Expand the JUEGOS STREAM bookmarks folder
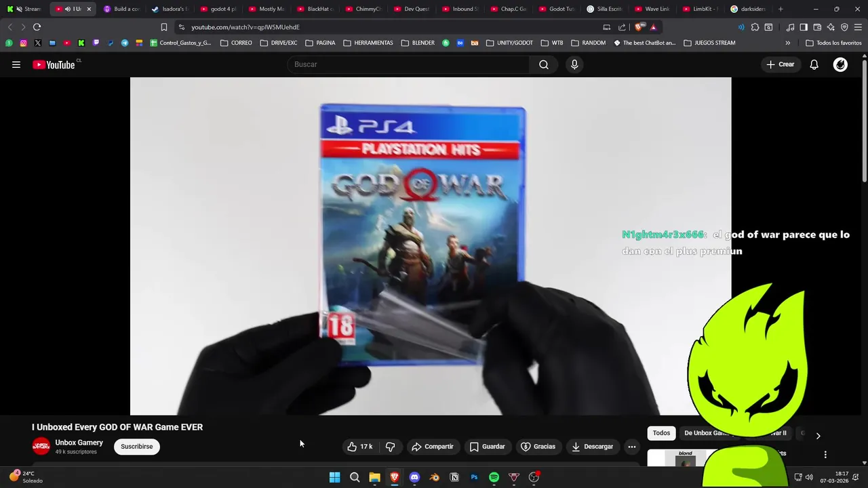 709,43
